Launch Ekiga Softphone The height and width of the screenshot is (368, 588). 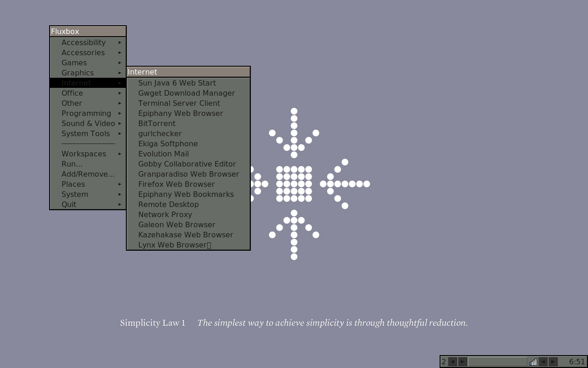click(x=188, y=144)
